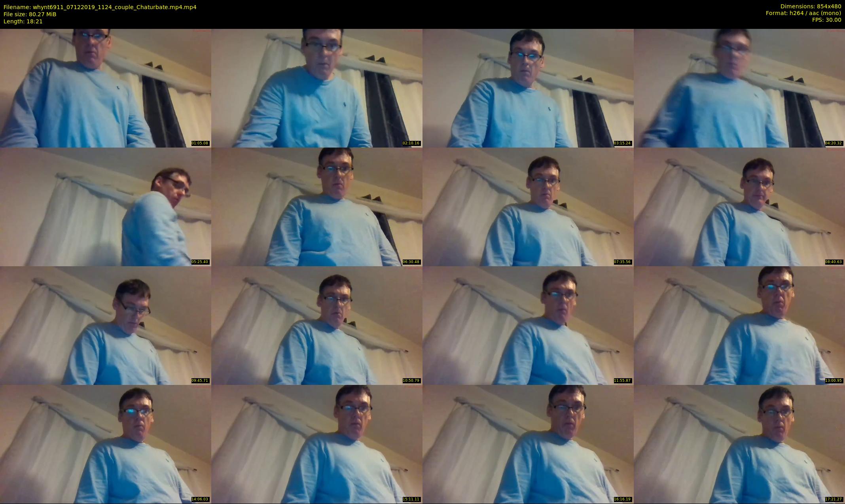Open the thumbnail marked 03:15.24
The image size is (845, 504).
[528, 88]
